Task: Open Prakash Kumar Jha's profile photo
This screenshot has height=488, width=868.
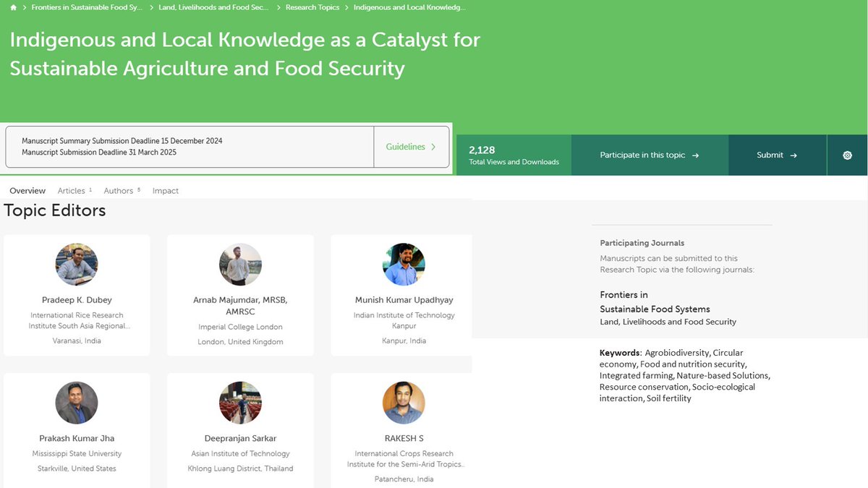Action: tap(77, 403)
